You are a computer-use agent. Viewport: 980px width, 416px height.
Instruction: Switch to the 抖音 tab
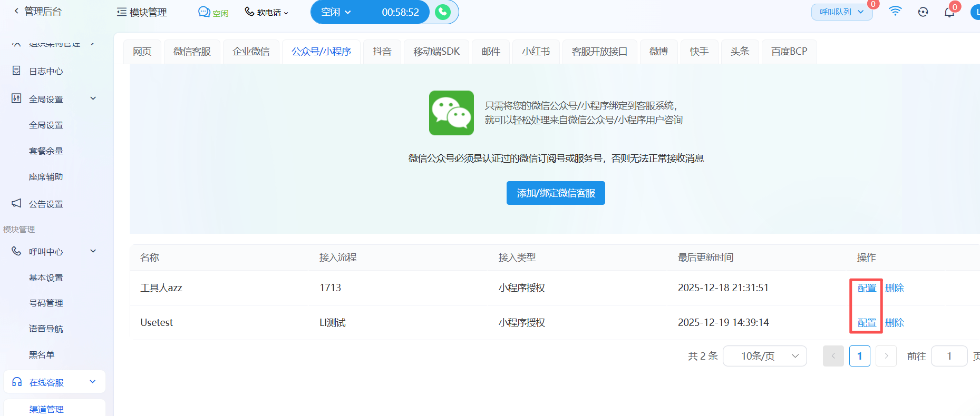(x=382, y=52)
